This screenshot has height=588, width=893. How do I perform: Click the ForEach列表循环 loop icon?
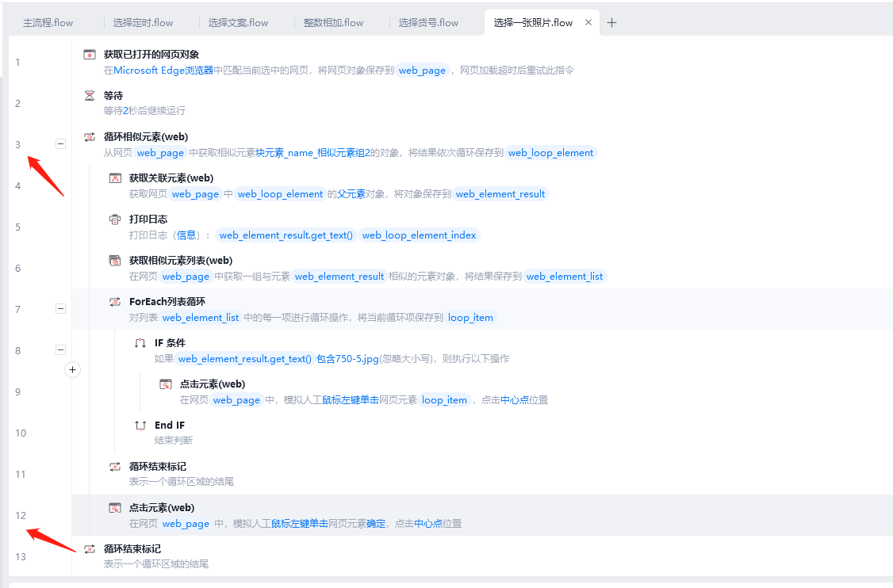tap(115, 302)
